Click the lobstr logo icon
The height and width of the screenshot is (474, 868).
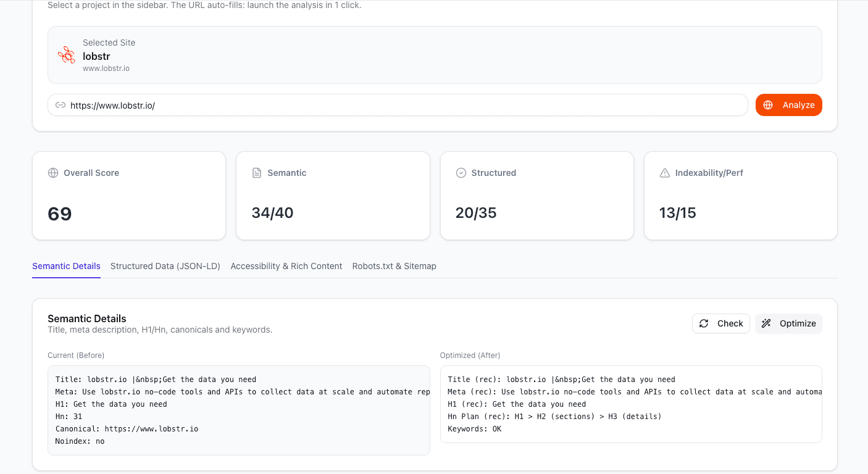pyautogui.click(x=65, y=56)
